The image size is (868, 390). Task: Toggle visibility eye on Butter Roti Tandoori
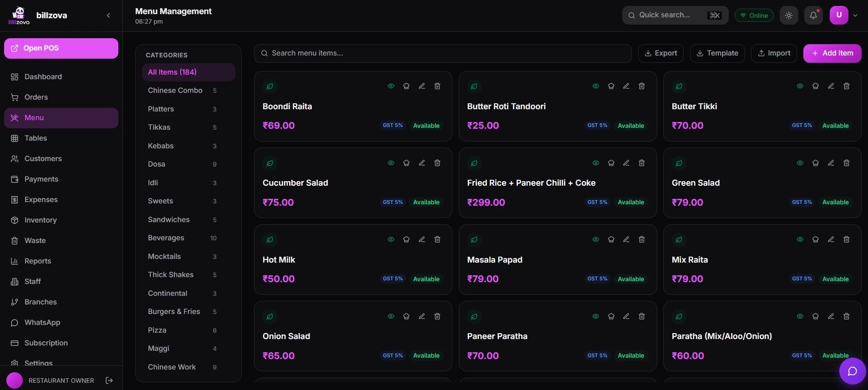(595, 86)
